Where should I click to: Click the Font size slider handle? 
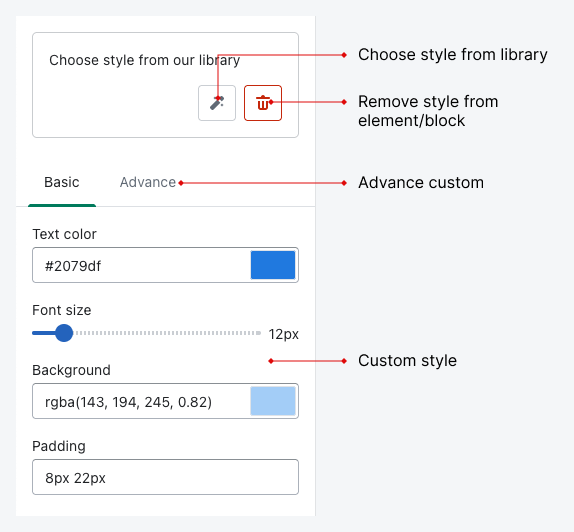click(x=64, y=333)
